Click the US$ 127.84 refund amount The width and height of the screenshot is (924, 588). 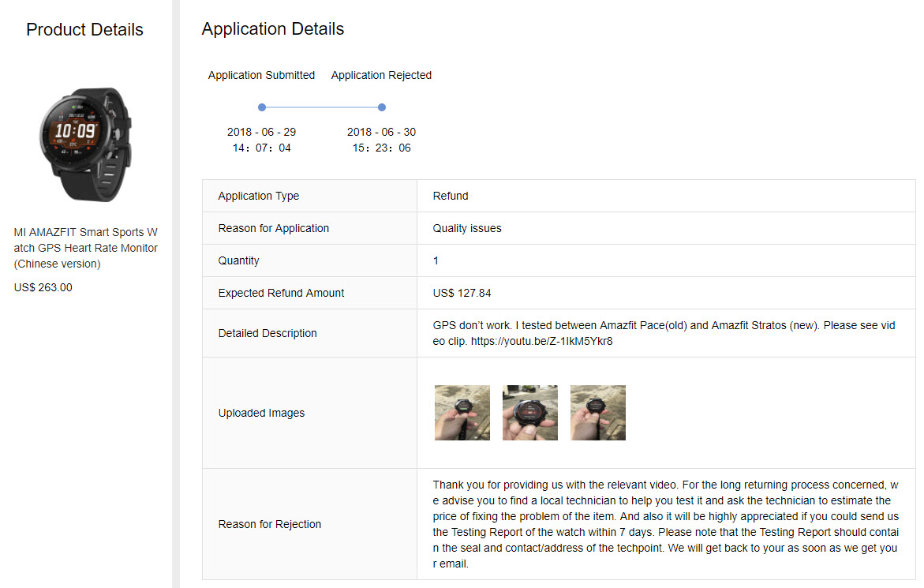point(462,293)
